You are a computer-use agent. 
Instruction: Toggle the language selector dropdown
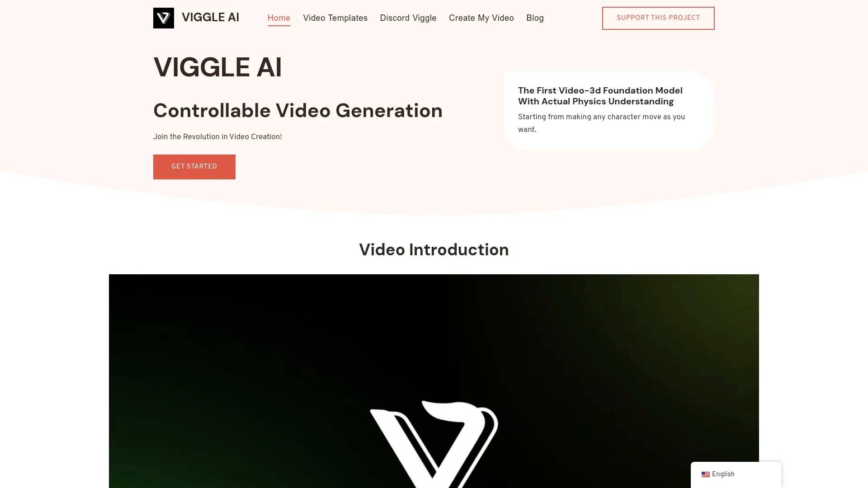[x=736, y=474]
